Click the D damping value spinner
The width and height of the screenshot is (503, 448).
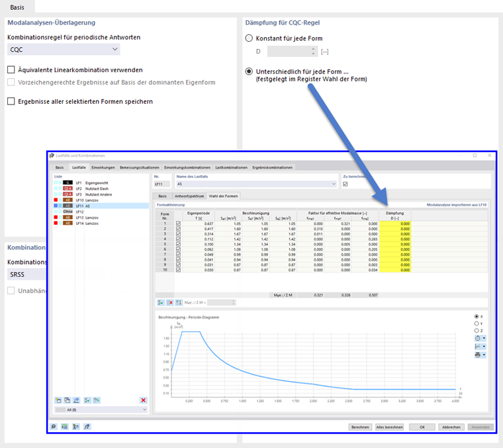click(x=293, y=52)
